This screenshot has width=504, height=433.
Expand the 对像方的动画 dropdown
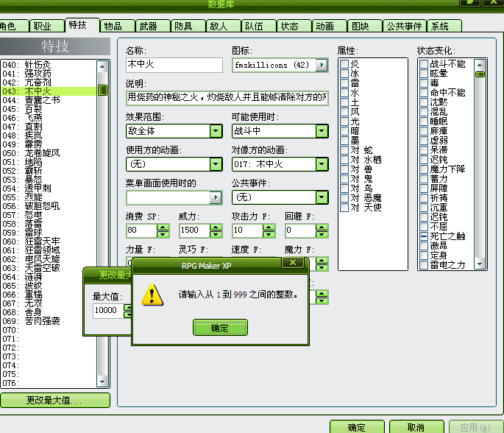click(322, 164)
